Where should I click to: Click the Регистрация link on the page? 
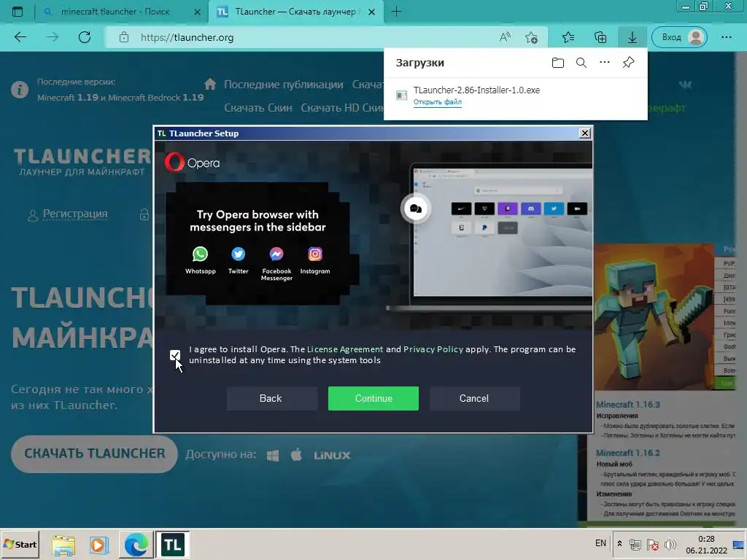[x=75, y=214]
